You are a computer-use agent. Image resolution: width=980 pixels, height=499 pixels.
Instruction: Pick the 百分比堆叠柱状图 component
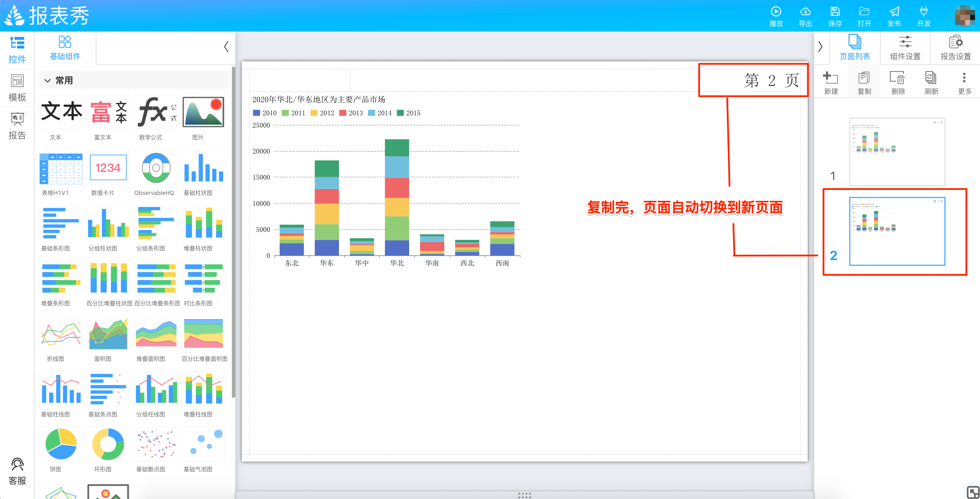pyautogui.click(x=108, y=278)
